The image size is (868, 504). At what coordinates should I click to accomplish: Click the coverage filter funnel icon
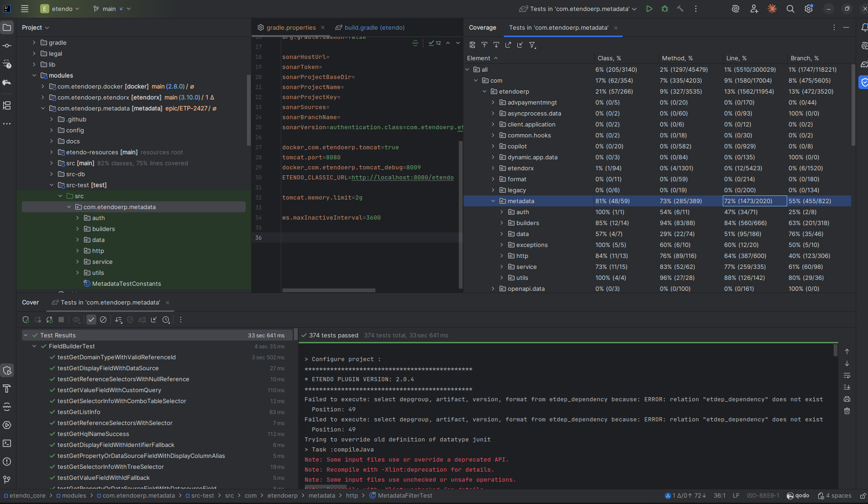[532, 45]
